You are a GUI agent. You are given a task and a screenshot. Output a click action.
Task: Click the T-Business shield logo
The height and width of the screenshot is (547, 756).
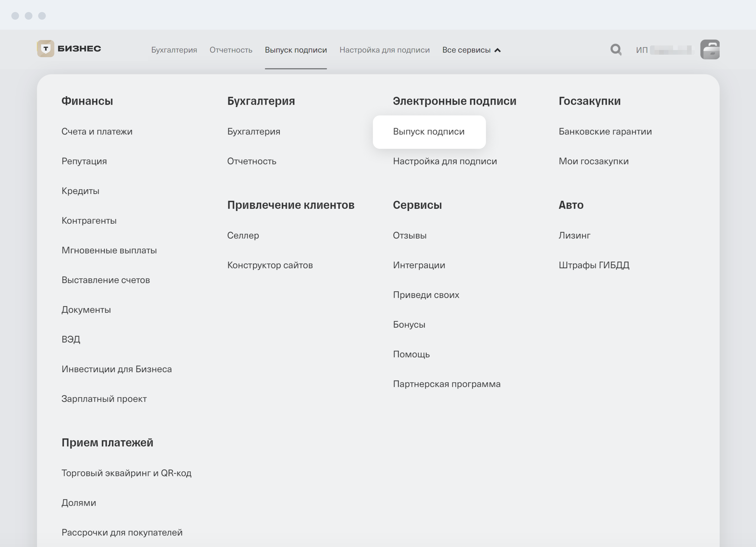46,49
